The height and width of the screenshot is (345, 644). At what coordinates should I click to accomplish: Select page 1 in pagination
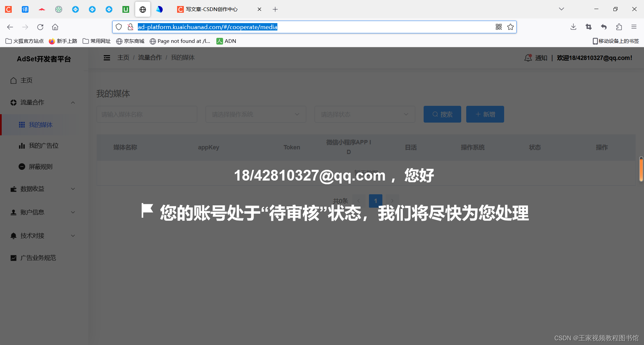[x=376, y=201]
